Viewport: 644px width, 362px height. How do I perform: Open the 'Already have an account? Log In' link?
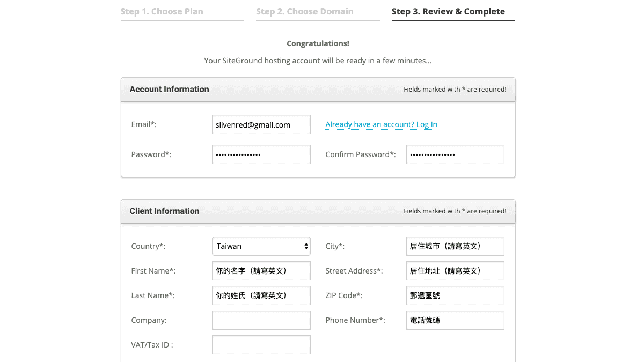pos(381,124)
